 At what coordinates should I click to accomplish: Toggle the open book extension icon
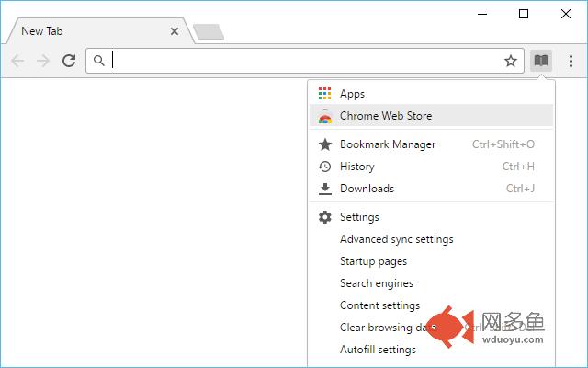click(541, 61)
